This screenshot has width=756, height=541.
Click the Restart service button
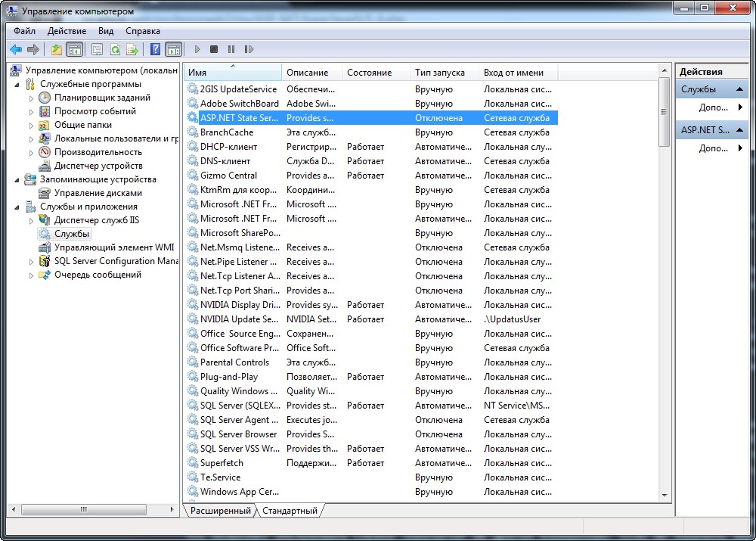(249, 49)
